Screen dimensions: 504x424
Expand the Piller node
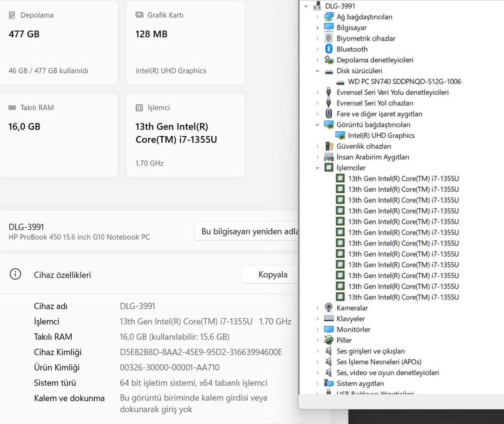(318, 340)
